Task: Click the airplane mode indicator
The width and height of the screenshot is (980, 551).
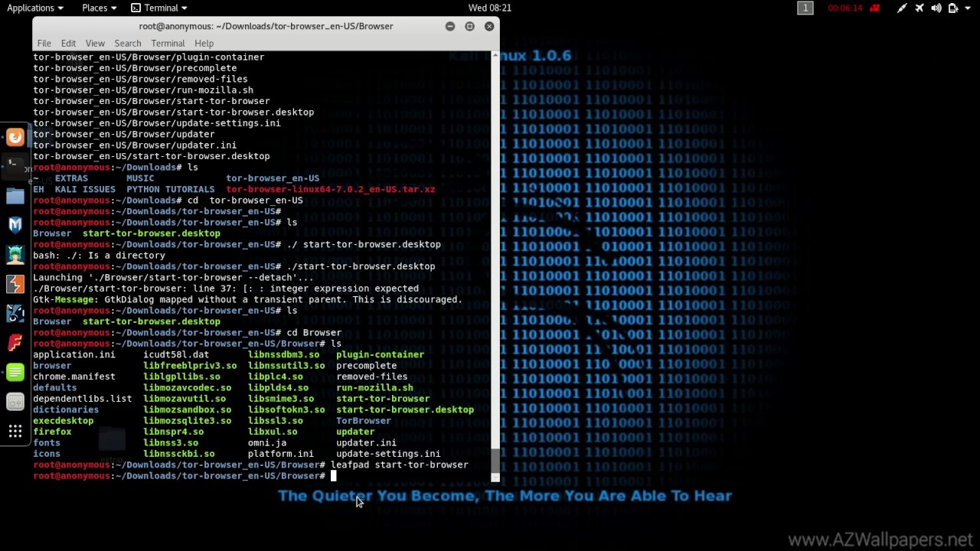Action: tap(920, 8)
